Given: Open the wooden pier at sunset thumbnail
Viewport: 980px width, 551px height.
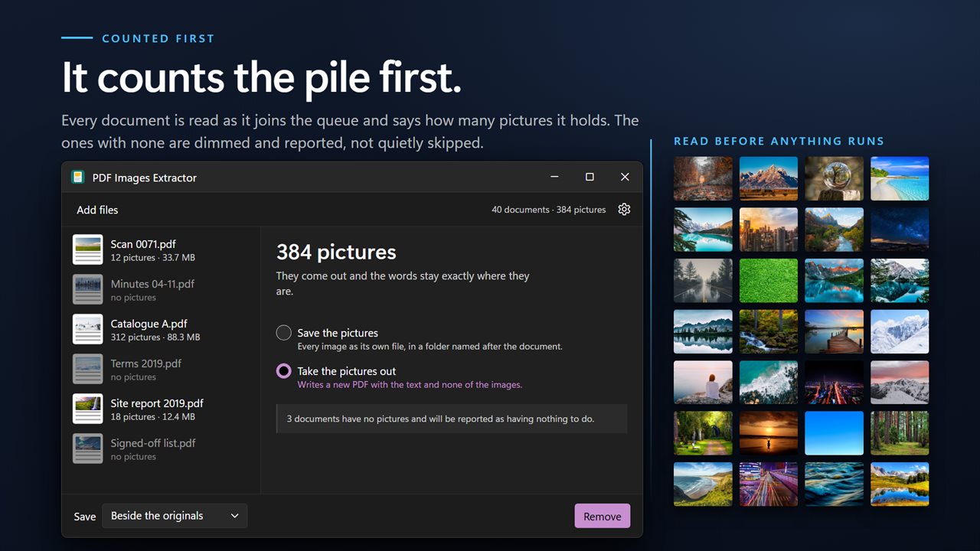Looking at the screenshot, I should pos(835,331).
